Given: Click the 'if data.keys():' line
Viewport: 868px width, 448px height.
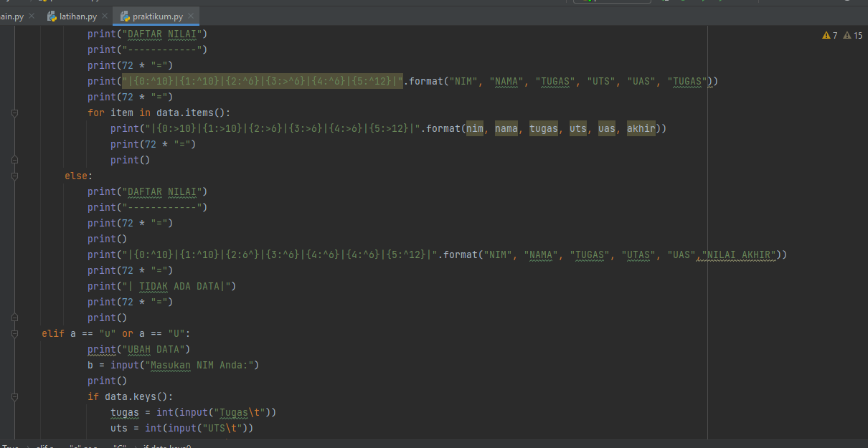Looking at the screenshot, I should click(130, 396).
